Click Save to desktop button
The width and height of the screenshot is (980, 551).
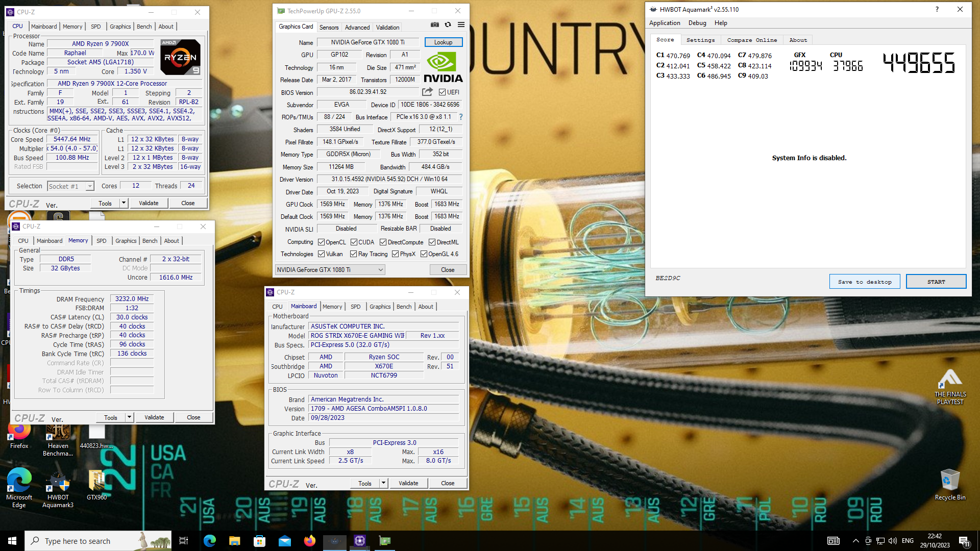point(865,282)
